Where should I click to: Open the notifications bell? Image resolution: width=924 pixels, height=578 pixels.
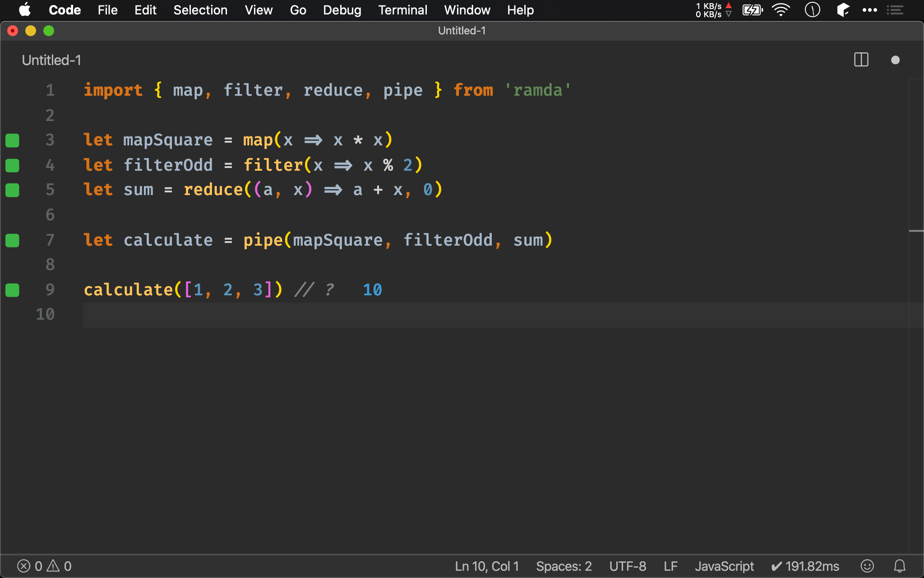click(x=900, y=566)
